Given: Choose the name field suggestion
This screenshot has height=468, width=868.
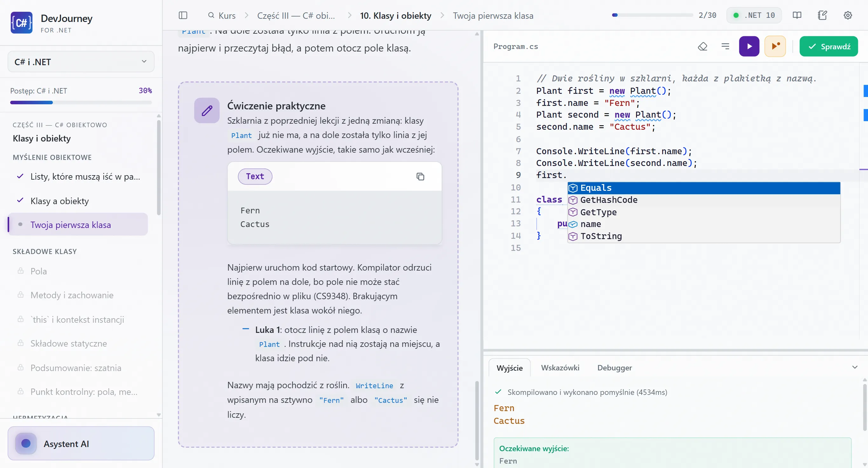Looking at the screenshot, I should click(x=704, y=224).
